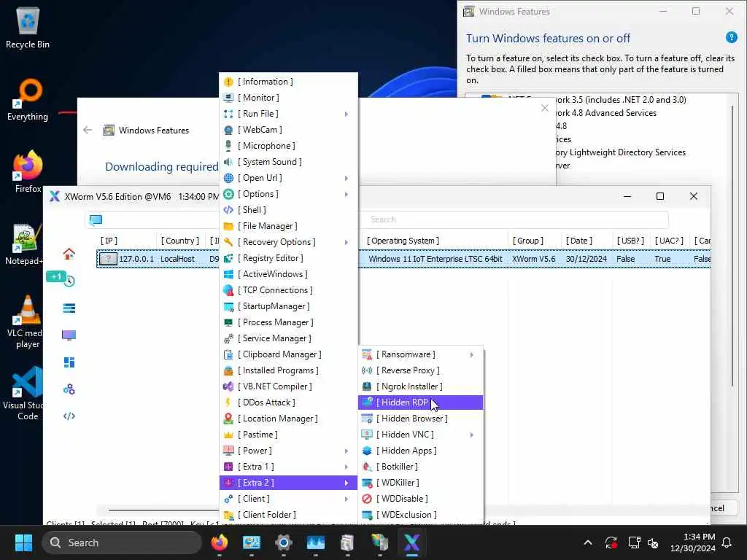The height and width of the screenshot is (560, 747).
Task: Click the UAC? column header
Action: [x=669, y=241]
